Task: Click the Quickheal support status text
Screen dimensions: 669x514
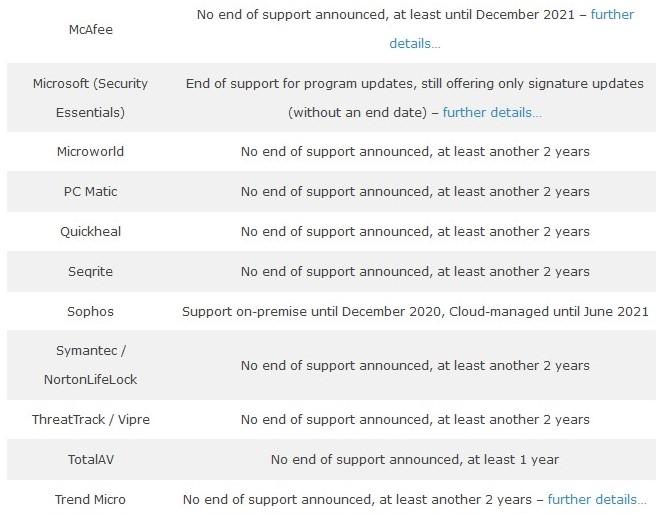Action: (415, 232)
